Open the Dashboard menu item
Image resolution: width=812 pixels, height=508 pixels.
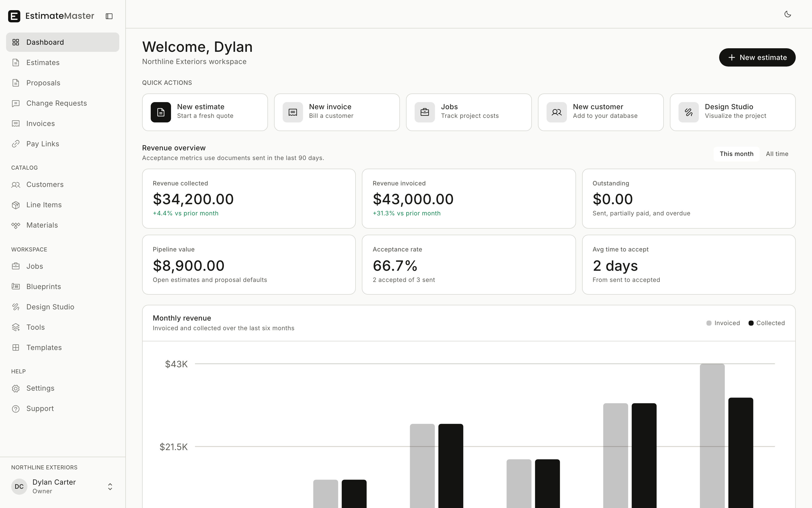[x=63, y=42]
